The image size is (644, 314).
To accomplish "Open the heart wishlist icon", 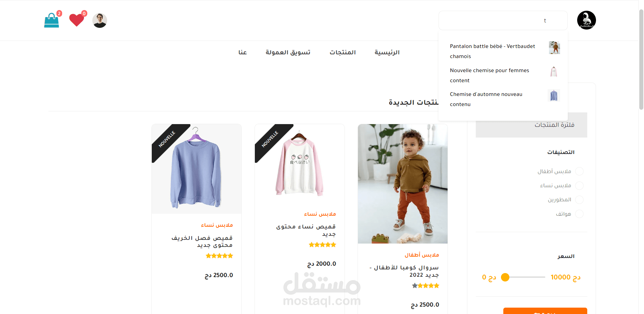I will (x=77, y=20).
